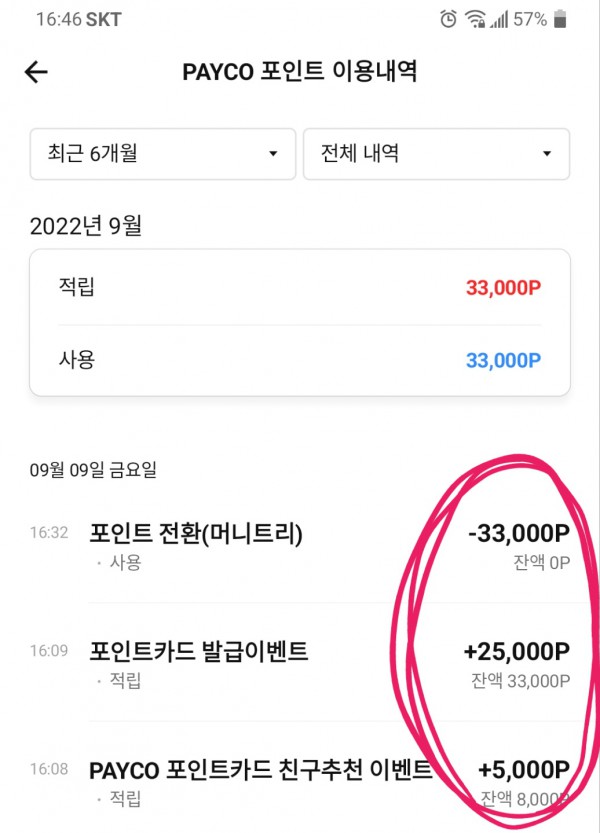
Task: Tap the Wi-Fi status icon
Action: pos(474,19)
